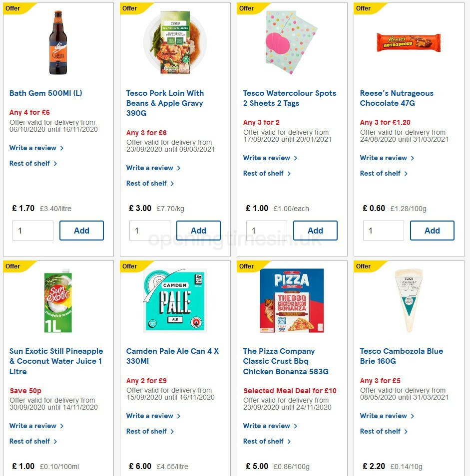
Task: Expand Write a review chevron for Watercolour Spots
Action: pos(295,158)
